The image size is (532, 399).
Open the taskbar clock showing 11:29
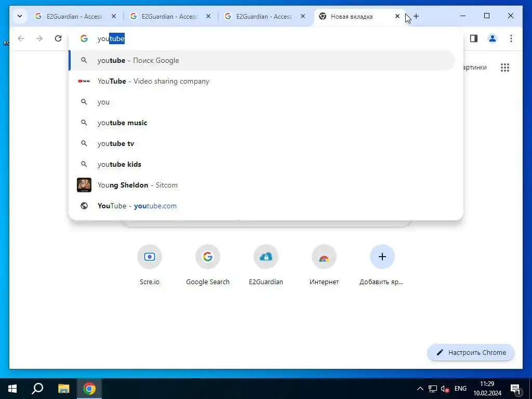(487, 389)
